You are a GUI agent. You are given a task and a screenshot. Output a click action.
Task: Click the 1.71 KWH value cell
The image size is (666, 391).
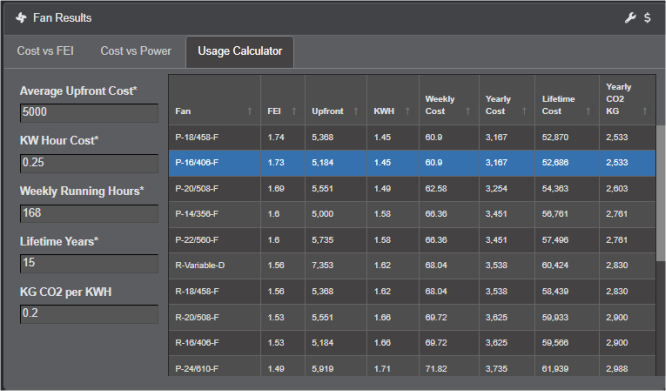coord(393,366)
